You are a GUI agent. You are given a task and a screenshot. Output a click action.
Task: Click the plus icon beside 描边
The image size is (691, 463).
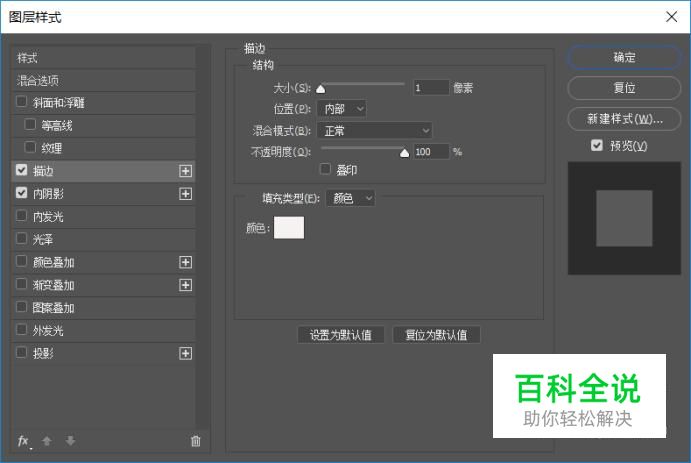(x=186, y=171)
